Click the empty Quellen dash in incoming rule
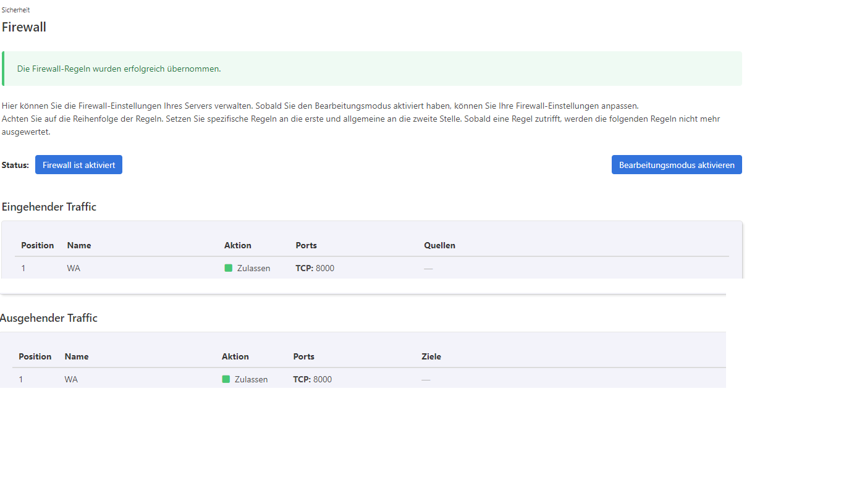This screenshot has height=504, width=849. coord(428,269)
